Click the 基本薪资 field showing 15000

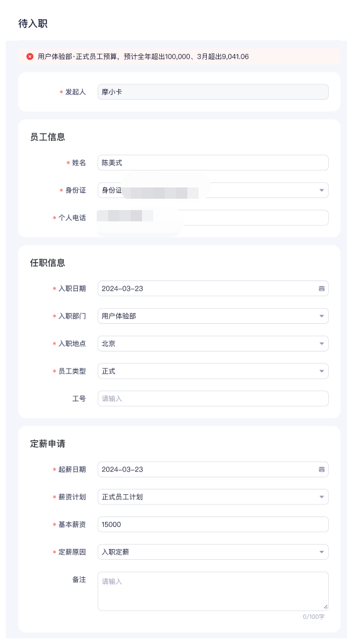212,525
